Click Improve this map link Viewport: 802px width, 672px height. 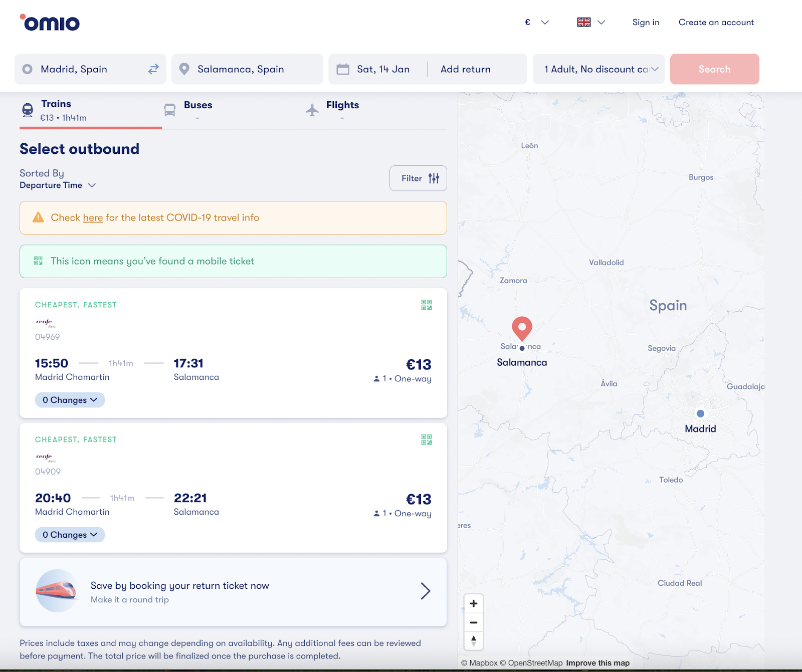point(597,663)
